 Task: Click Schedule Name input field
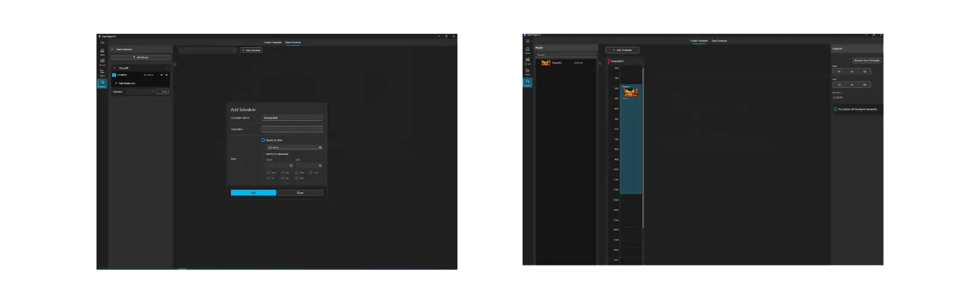click(292, 118)
